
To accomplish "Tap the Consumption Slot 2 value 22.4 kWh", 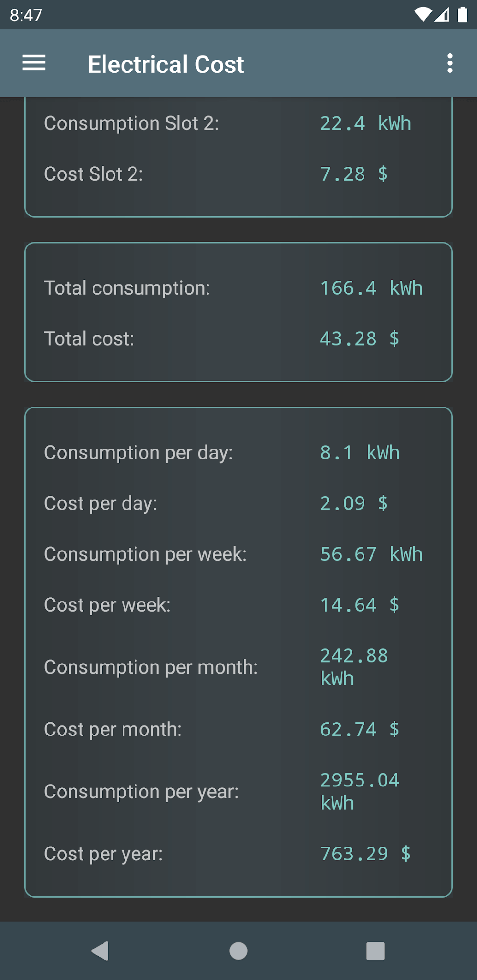I will coord(365,123).
